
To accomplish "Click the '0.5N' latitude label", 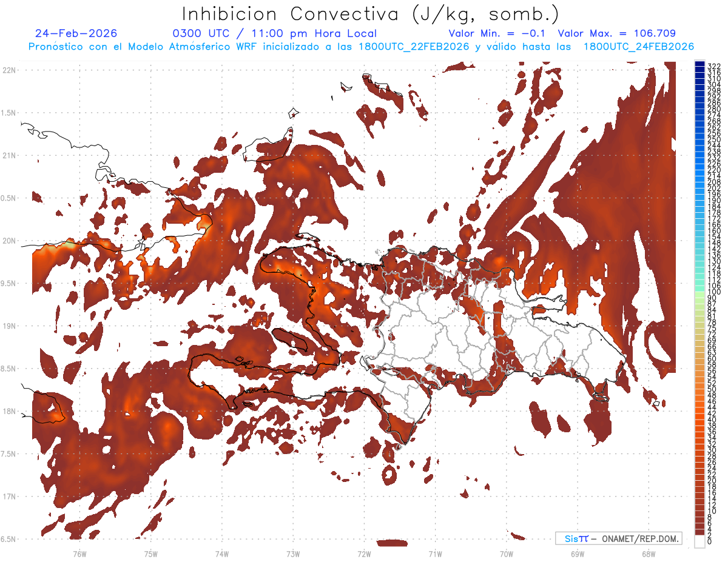I will click(x=8, y=198).
